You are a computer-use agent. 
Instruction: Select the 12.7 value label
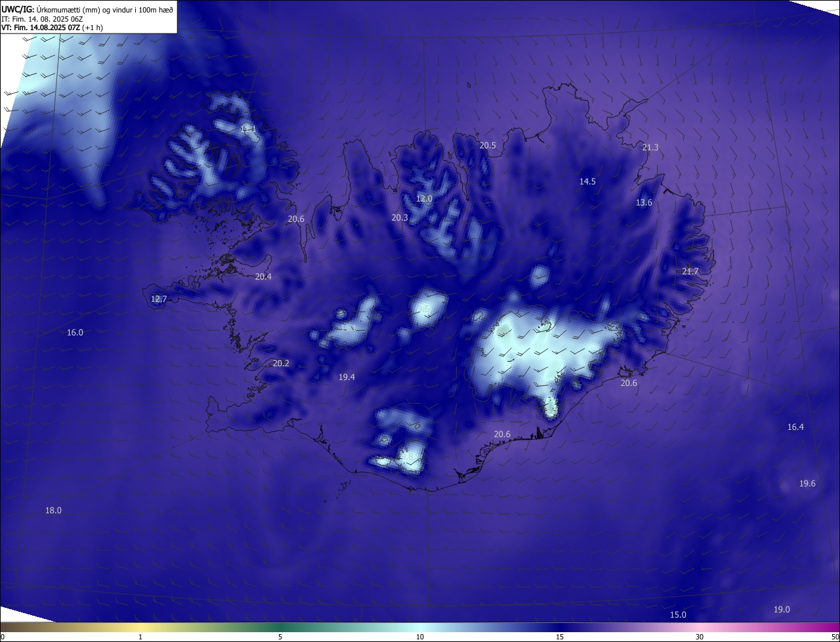159,299
